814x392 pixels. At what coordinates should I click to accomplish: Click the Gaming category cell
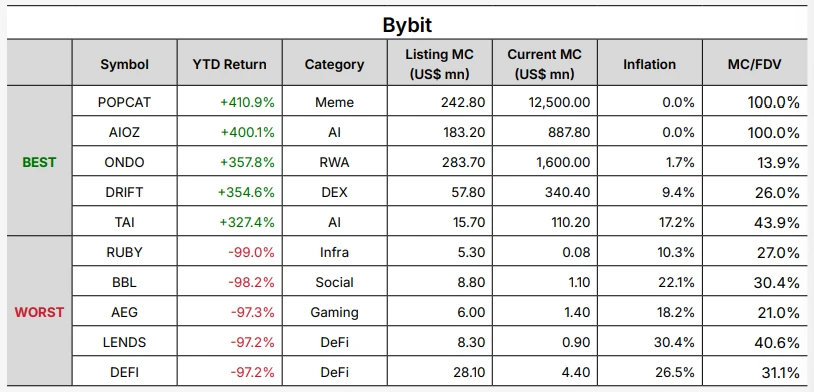click(x=334, y=312)
